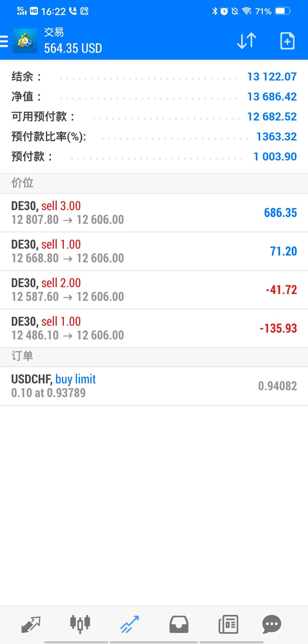This screenshot has height=644, width=308.
Task: Tap the battery indicator in status bar
Action: pos(283,11)
